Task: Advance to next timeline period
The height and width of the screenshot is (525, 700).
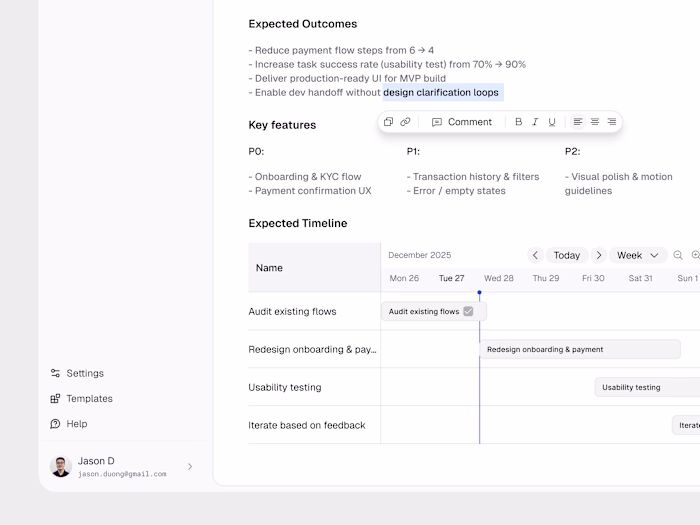Action: pyautogui.click(x=598, y=255)
